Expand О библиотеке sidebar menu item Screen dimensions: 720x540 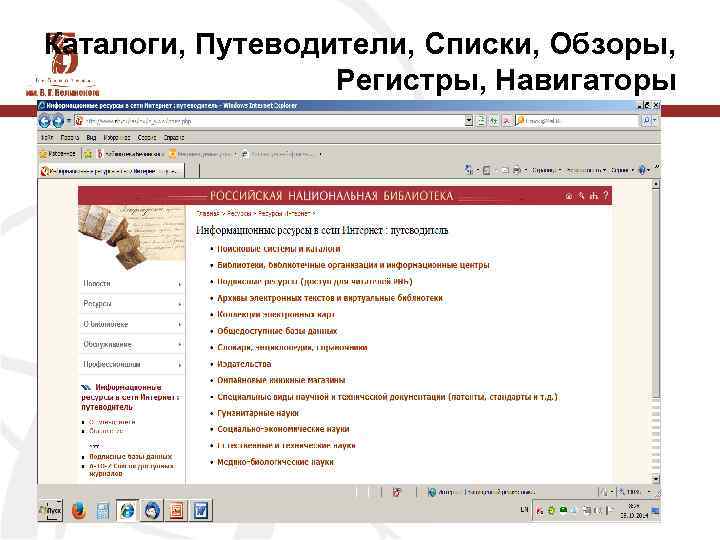pyautogui.click(x=132, y=324)
